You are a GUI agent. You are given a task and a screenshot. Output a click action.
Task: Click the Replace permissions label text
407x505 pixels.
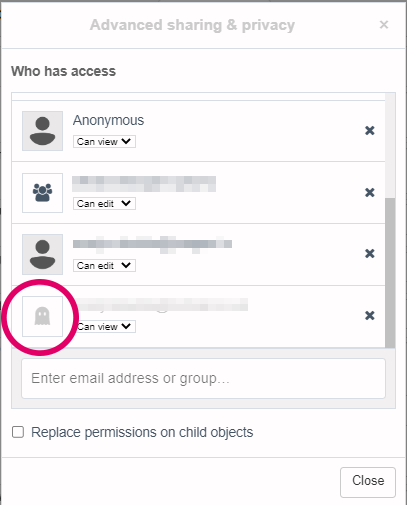point(142,432)
